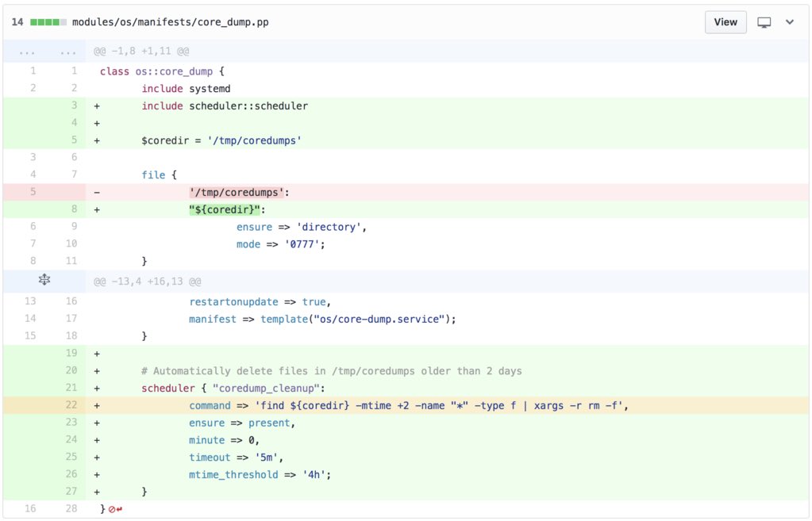Click the diffstat green blocks indicator
The width and height of the screenshot is (812, 521).
(48, 22)
